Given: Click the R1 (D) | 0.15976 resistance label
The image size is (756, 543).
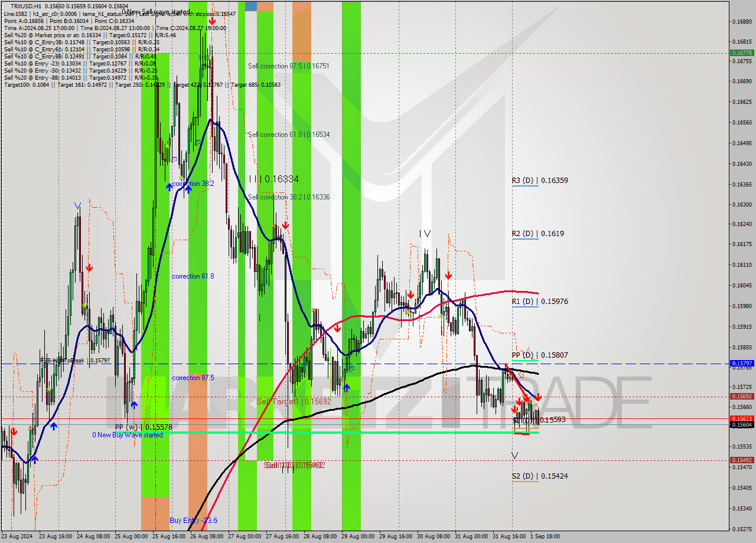Looking at the screenshot, I should pyautogui.click(x=540, y=301).
